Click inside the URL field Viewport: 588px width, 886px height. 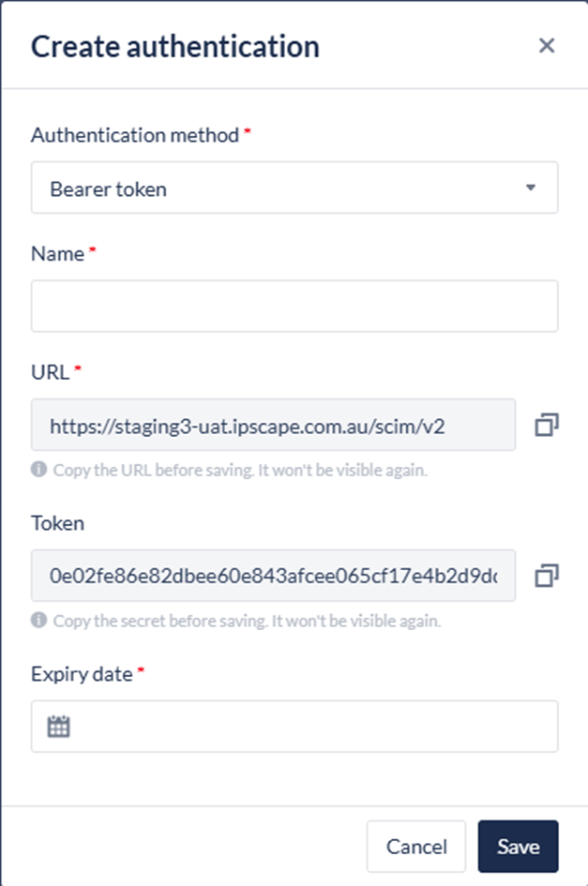click(x=273, y=426)
